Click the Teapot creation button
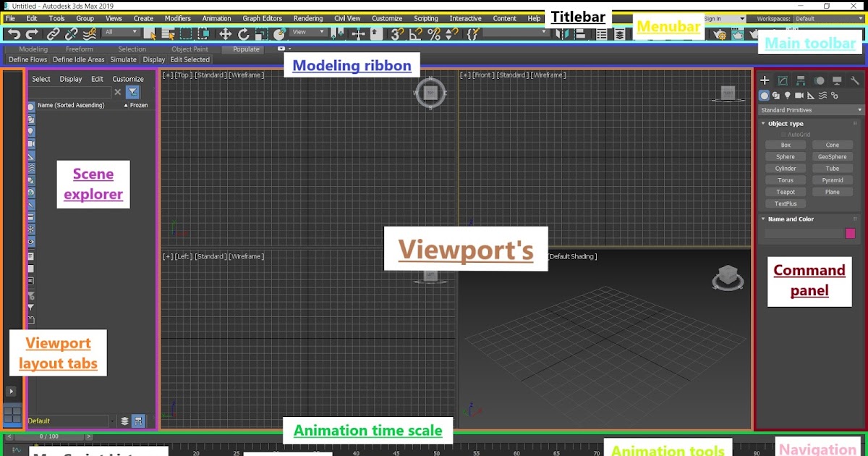 (786, 191)
